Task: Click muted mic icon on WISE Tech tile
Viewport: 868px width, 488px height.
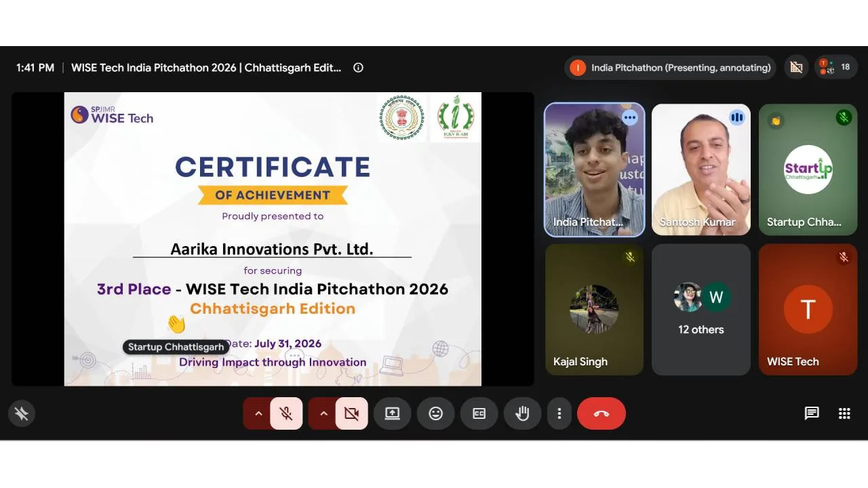Action: [844, 257]
